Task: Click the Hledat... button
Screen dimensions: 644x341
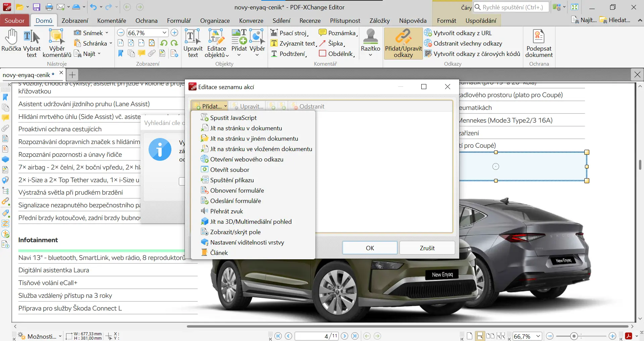Action: pyautogui.click(x=615, y=20)
